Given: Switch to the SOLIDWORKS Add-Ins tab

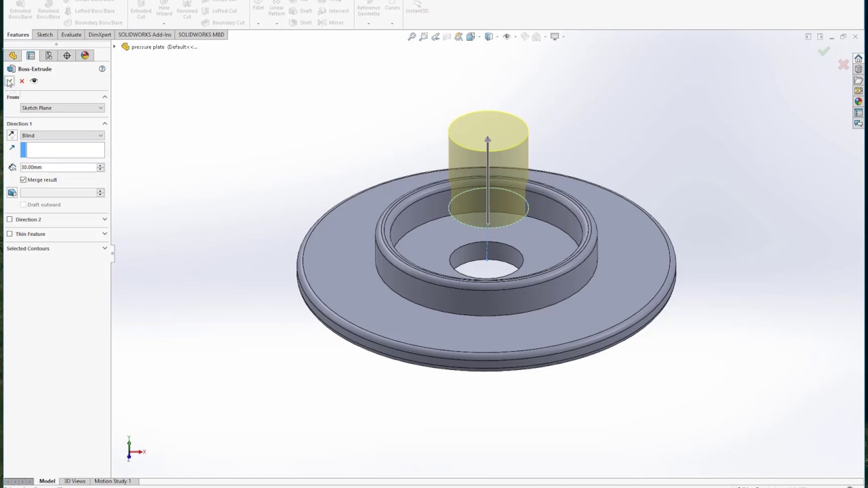Looking at the screenshot, I should [144, 35].
